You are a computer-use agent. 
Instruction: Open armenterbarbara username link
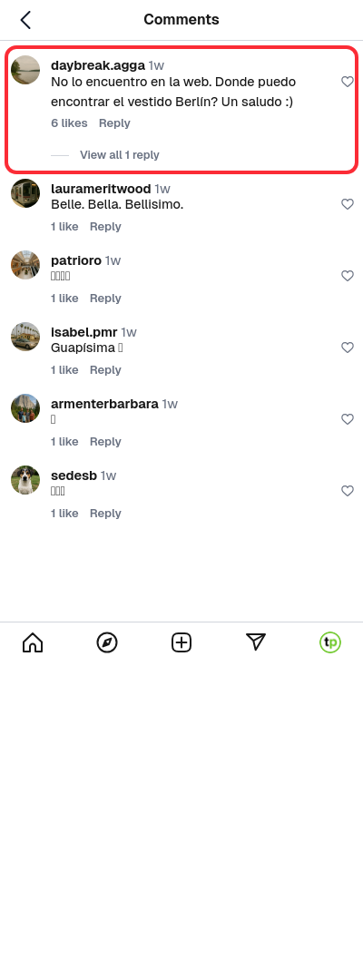pyautogui.click(x=104, y=404)
